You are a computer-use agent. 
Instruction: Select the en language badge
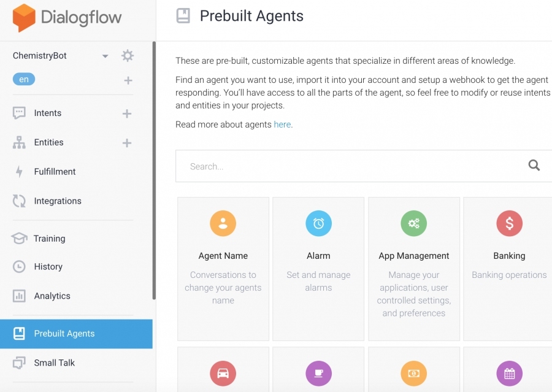coord(24,79)
